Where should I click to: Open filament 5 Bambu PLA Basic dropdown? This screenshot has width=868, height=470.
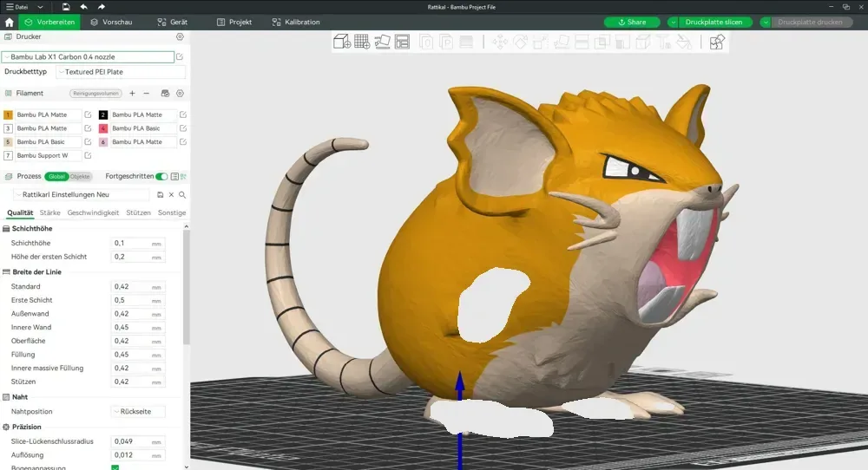click(x=48, y=141)
